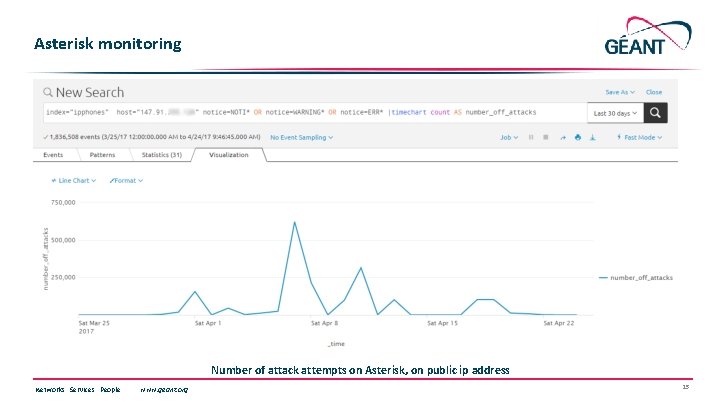Click the magnifier search button

coord(655,112)
